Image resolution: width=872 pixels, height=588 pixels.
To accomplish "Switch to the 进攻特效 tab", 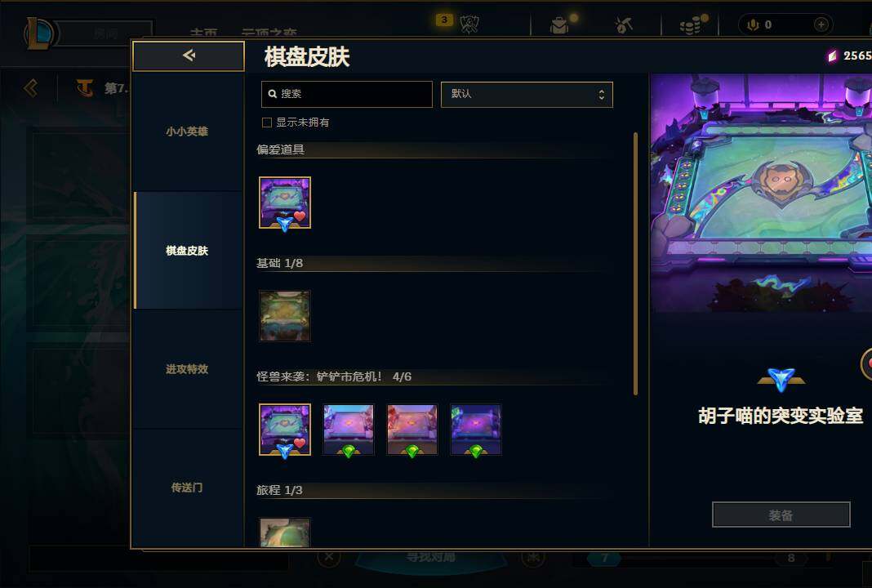I will point(188,369).
